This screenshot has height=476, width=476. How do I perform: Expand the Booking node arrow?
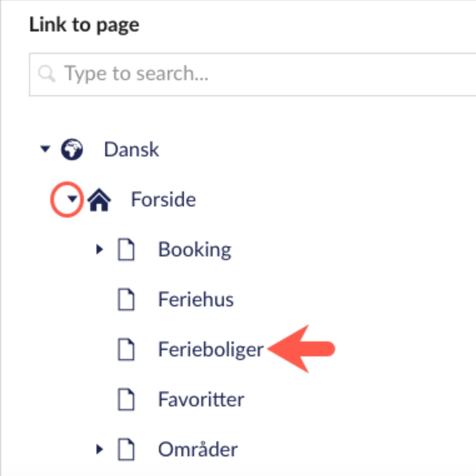pyautogui.click(x=100, y=249)
